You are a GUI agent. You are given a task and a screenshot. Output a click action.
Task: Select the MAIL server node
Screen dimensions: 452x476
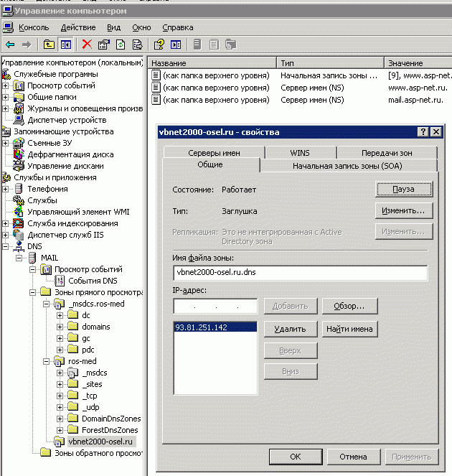pyautogui.click(x=50, y=258)
